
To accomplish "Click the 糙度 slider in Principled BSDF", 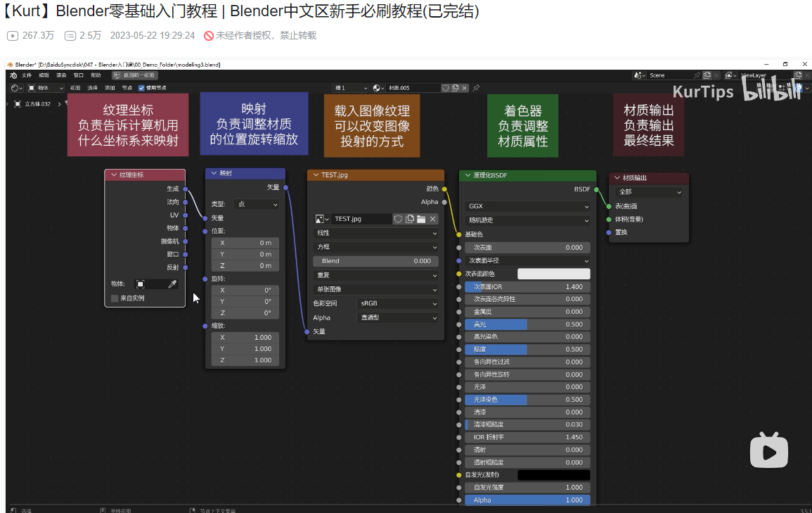I will pos(527,350).
